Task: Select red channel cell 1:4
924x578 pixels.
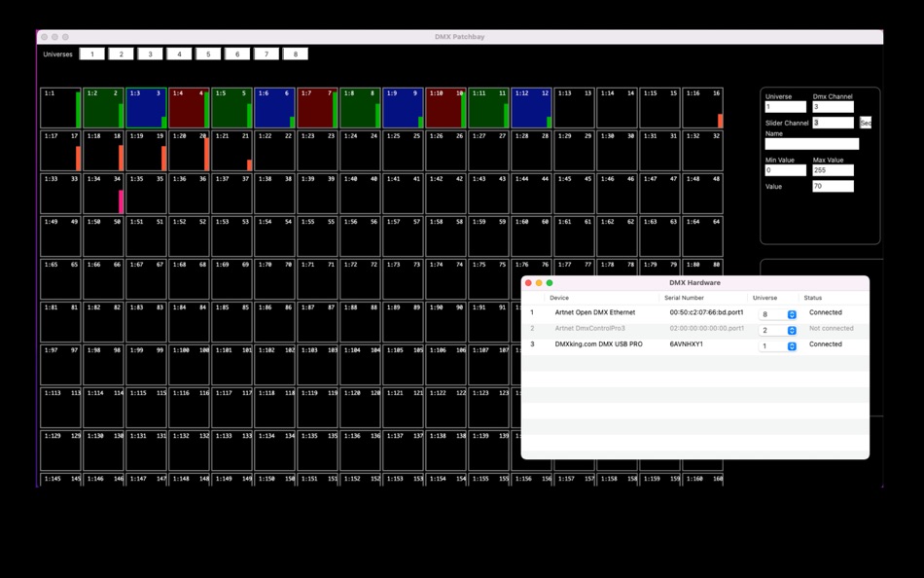Action: tap(189, 108)
